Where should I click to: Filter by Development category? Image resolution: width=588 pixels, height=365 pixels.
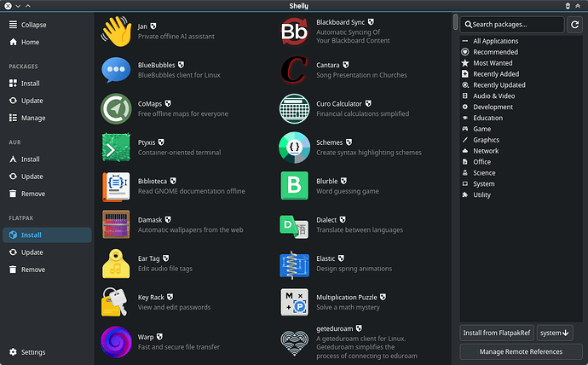pos(521,107)
